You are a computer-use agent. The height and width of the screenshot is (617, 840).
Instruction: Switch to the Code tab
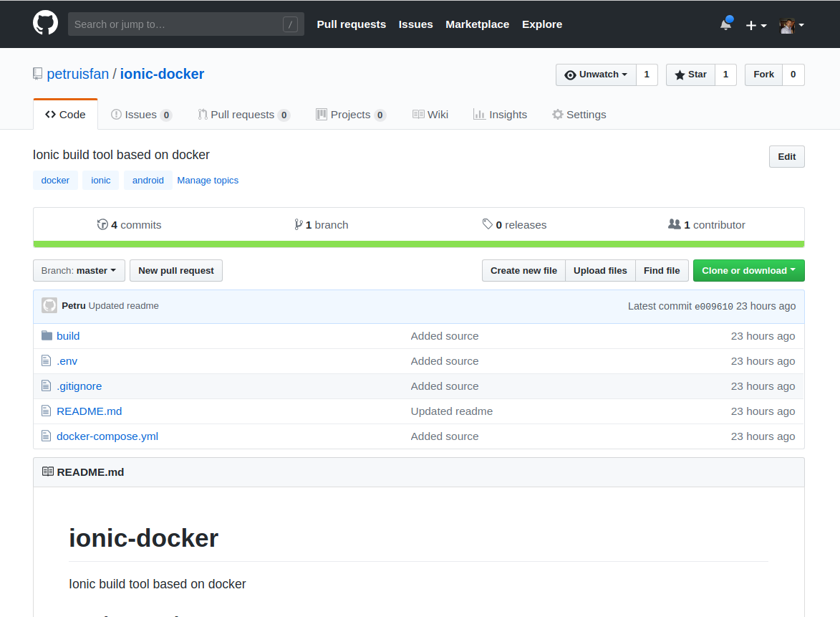coord(65,115)
